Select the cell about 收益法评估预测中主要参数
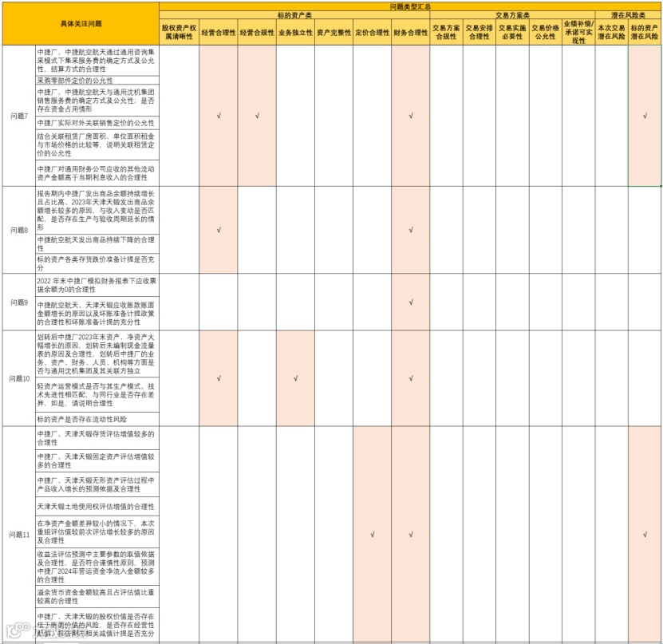This screenshot has width=663, height=644. (x=97, y=567)
